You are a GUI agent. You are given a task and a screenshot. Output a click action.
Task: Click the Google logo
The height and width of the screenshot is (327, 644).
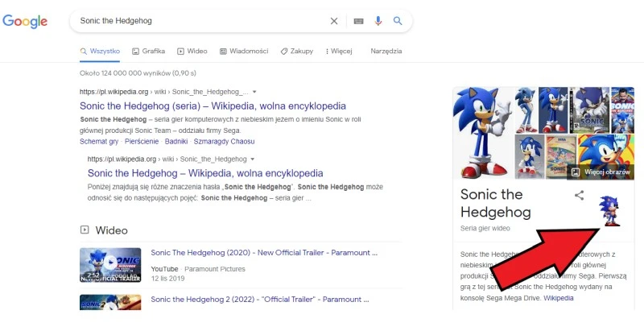pyautogui.click(x=25, y=21)
